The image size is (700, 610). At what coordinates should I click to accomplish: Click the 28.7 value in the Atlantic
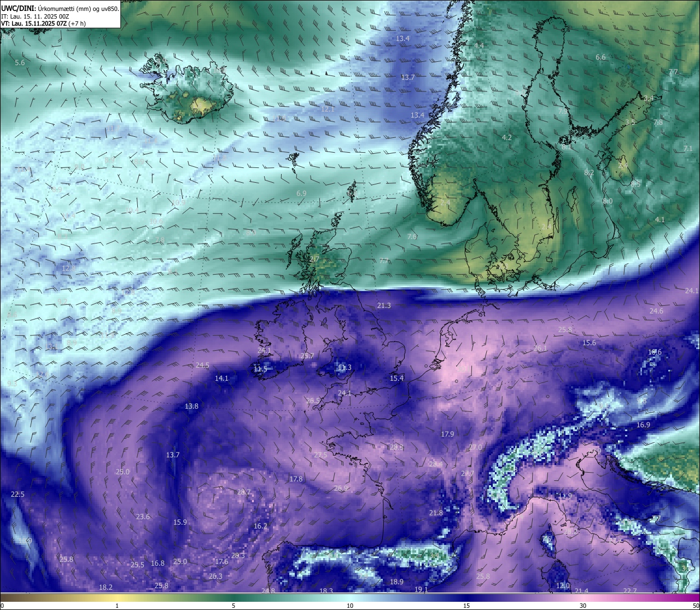tap(243, 492)
